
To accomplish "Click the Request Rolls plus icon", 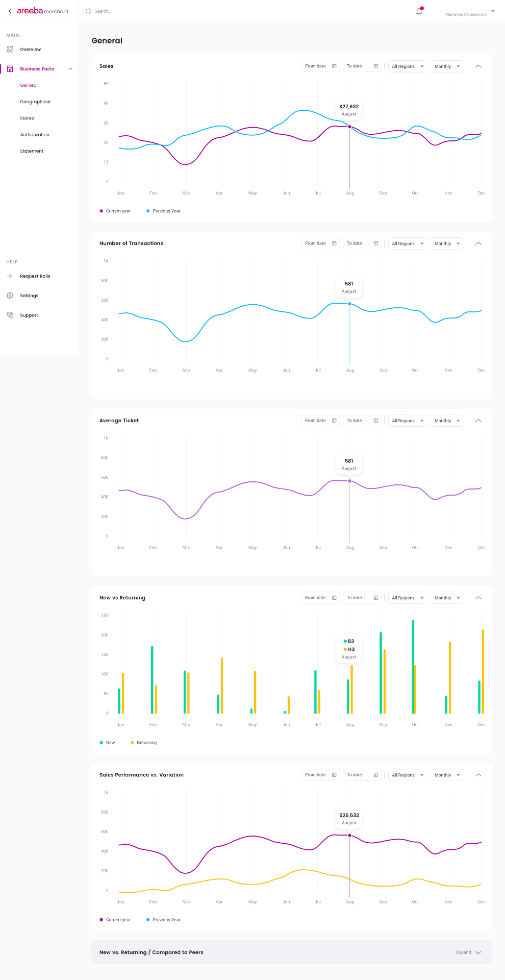I will pyautogui.click(x=10, y=276).
